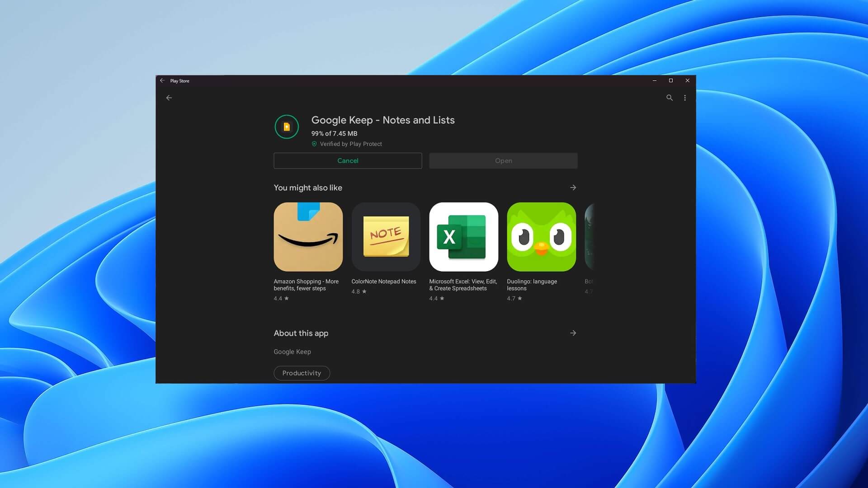Click the greyed-out Open button

[503, 160]
